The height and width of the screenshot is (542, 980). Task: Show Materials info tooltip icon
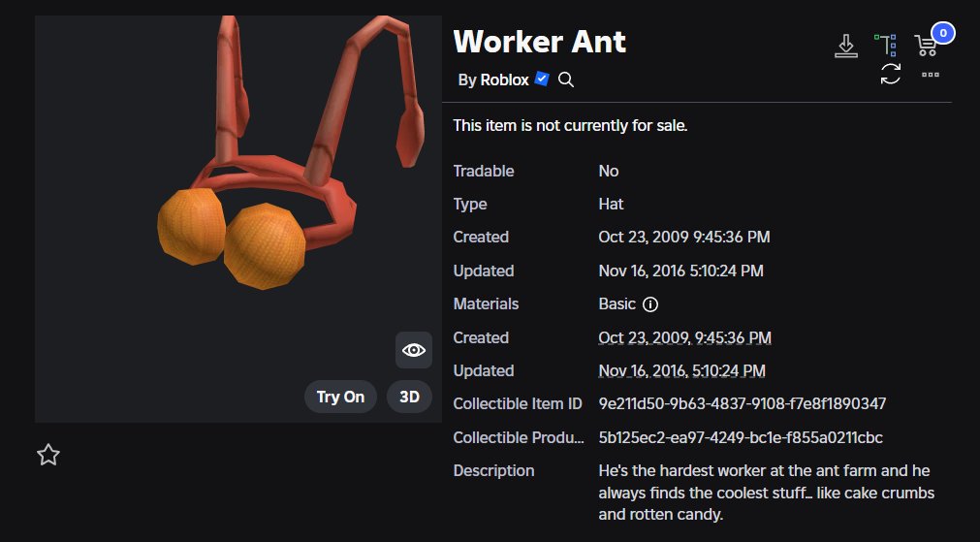(x=650, y=304)
